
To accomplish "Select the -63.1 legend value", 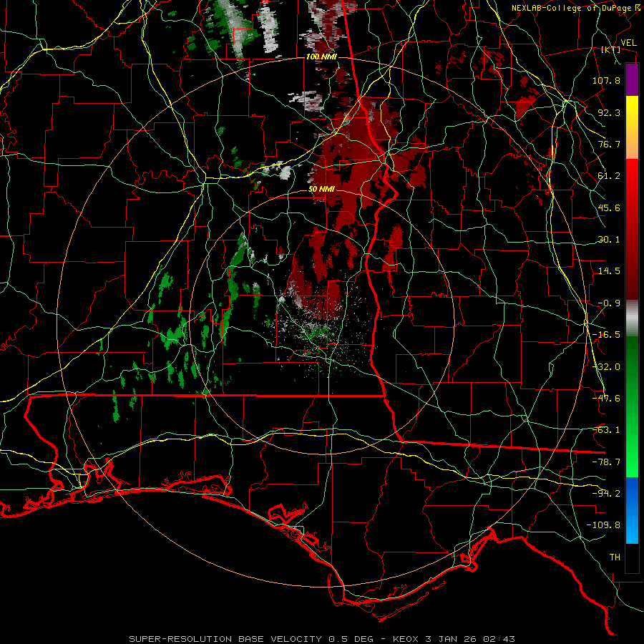I will tap(606, 430).
